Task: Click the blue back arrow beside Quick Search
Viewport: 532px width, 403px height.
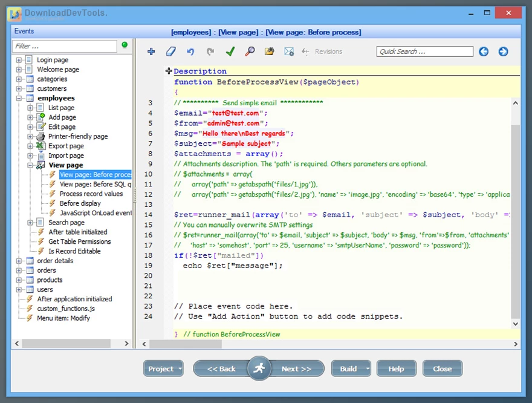Action: [484, 52]
